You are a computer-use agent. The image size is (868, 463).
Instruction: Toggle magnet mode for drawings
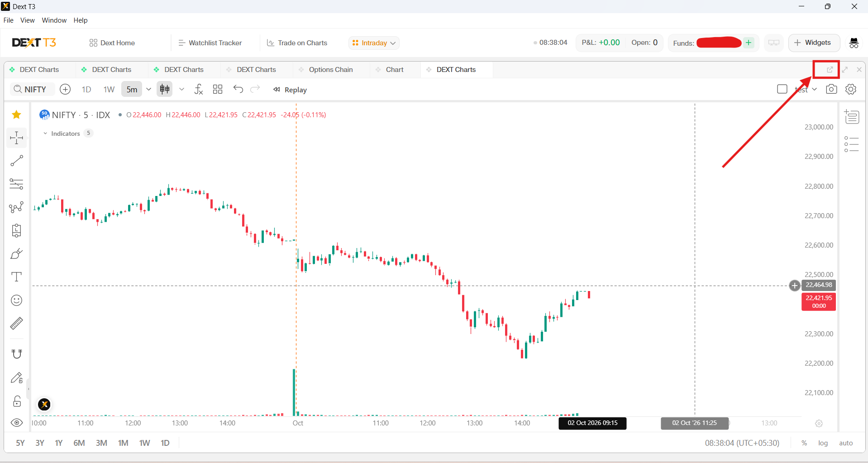tap(17, 354)
